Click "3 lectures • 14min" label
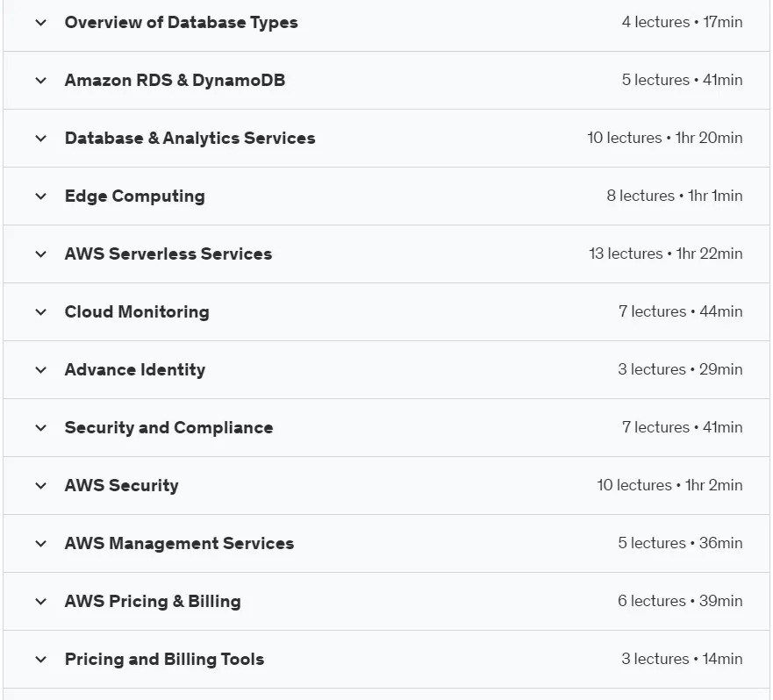773x700 pixels. pyautogui.click(x=682, y=659)
